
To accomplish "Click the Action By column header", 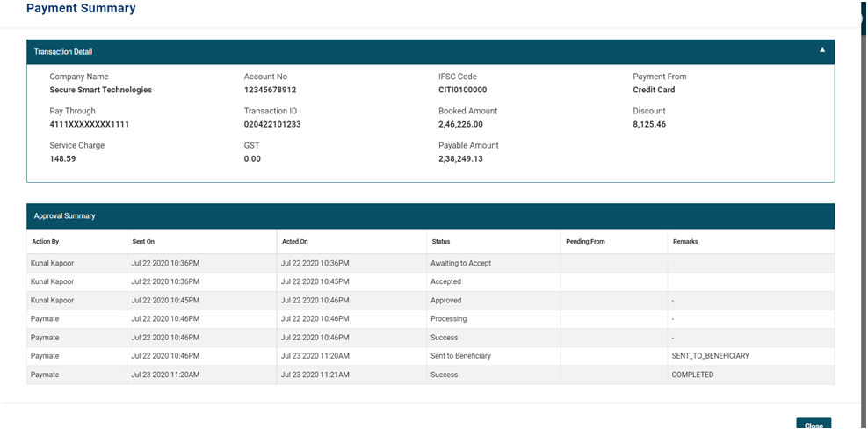I will (x=45, y=242).
